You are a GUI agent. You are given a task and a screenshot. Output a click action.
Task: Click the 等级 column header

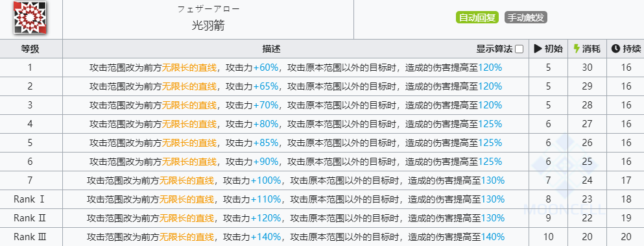coord(30,49)
